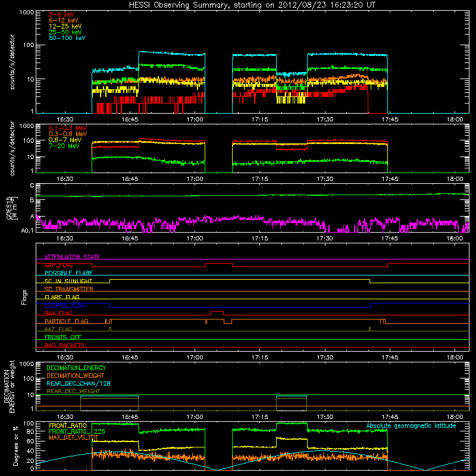This screenshot has height=476, width=476.
Task: Click the REAR_DEC_CHAN/128 legend label
Action: pos(79,383)
